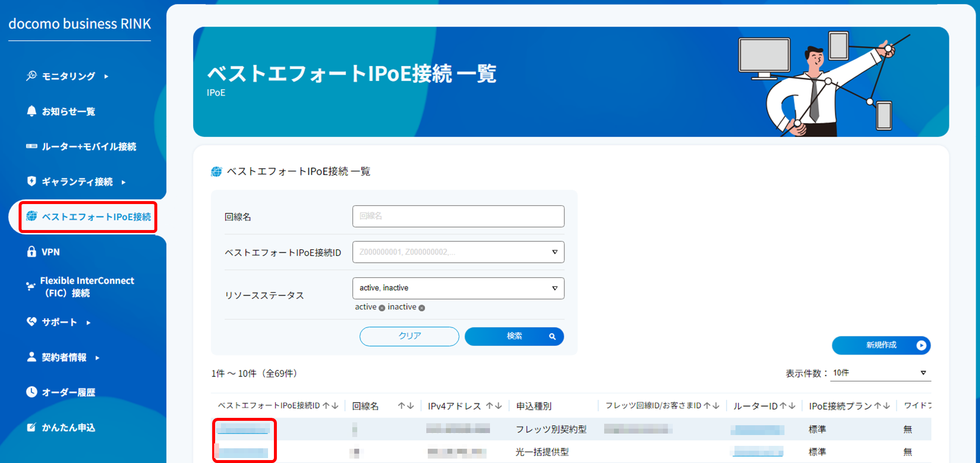Sort by ベストエフォートIPoE接続ID column arrows
This screenshot has width=980, height=463.
tap(331, 406)
